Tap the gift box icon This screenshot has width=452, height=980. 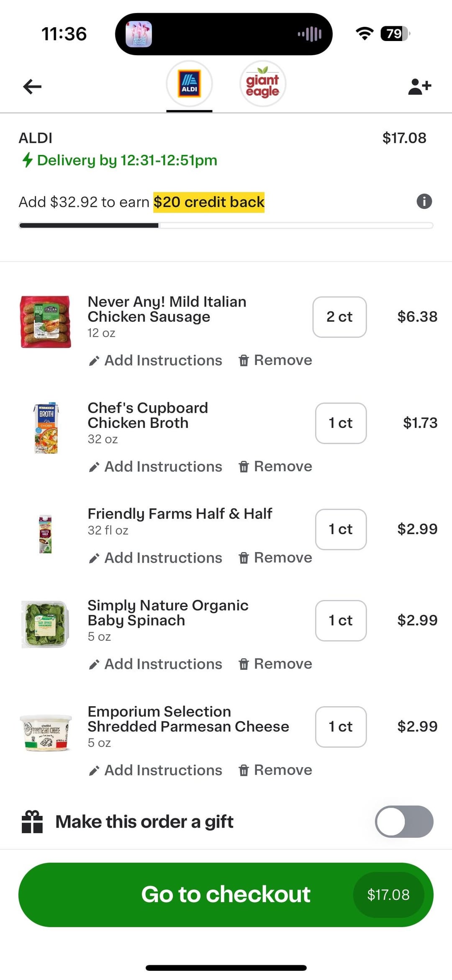coord(32,822)
